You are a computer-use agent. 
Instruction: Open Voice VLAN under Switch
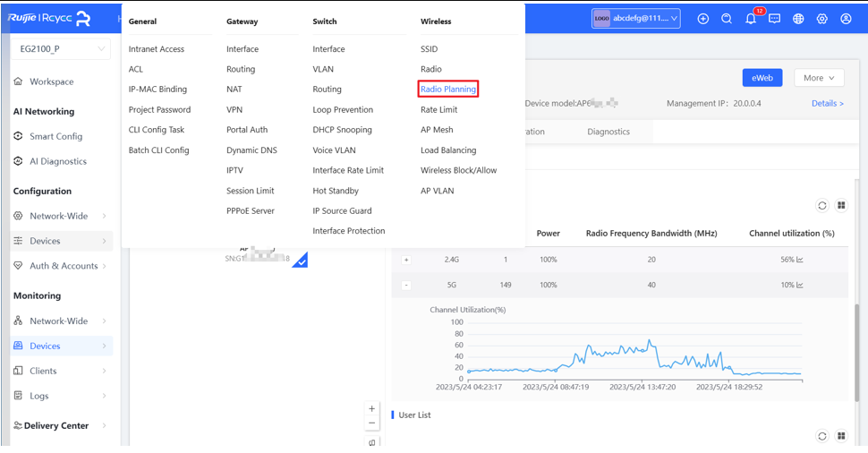pos(334,150)
